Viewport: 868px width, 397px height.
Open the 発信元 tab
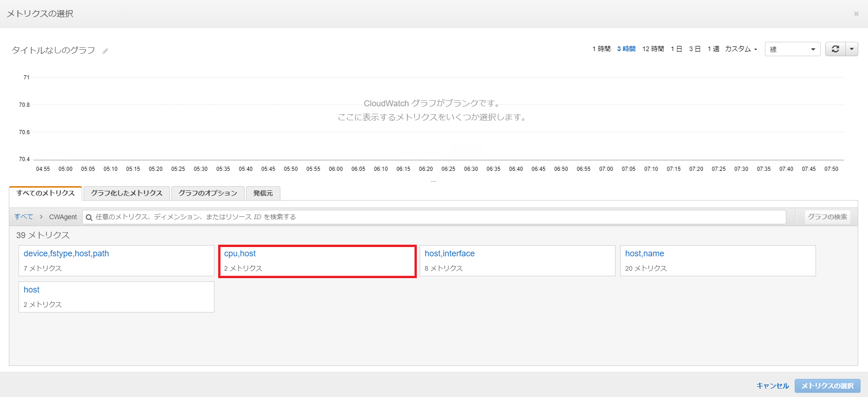263,193
